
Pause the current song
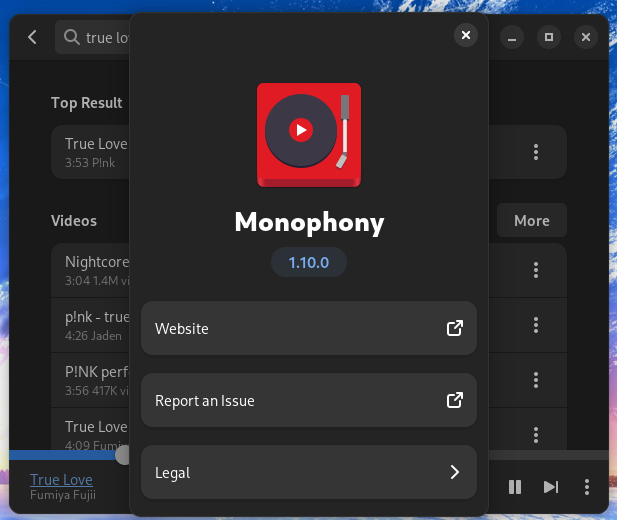pos(515,487)
